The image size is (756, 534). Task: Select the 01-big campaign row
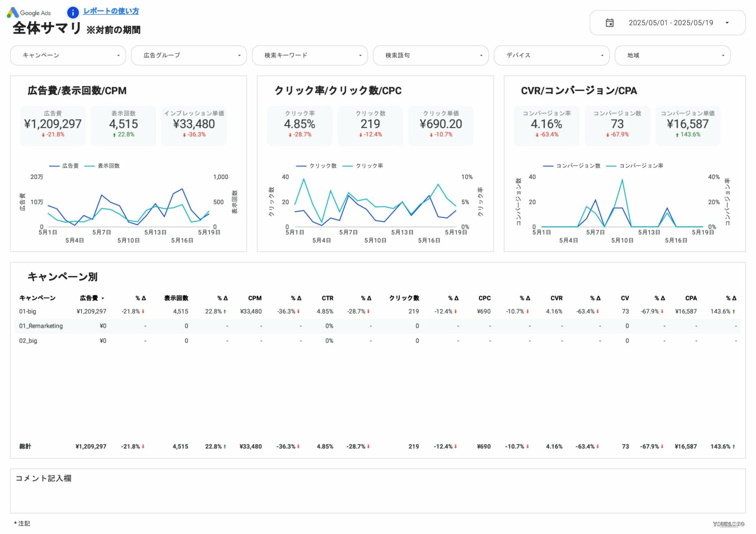coord(28,311)
